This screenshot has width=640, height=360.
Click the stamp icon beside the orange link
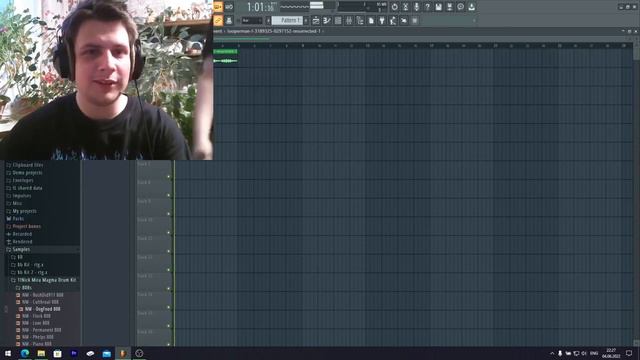coord(229,20)
